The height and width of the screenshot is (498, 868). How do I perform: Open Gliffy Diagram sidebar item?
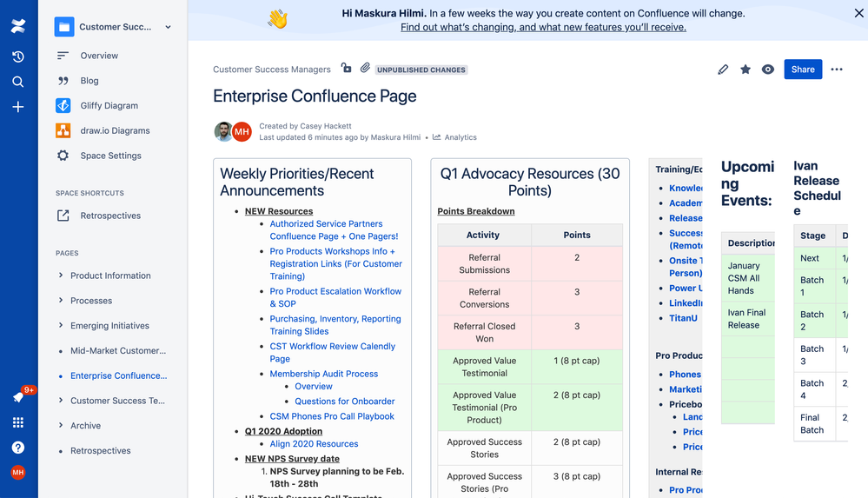pos(109,105)
